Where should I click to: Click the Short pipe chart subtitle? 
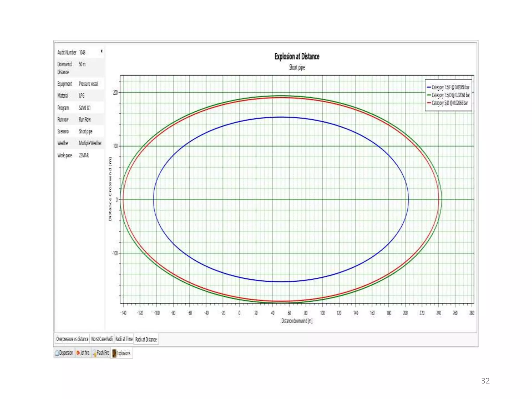tap(297, 68)
